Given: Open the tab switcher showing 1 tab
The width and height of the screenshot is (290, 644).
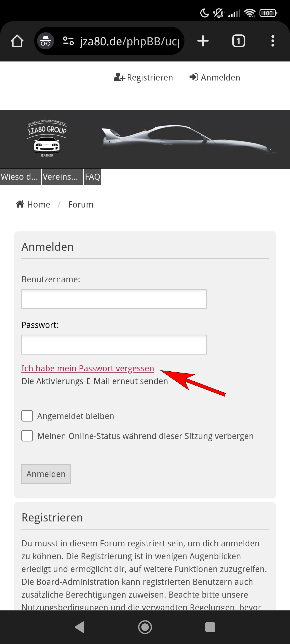Looking at the screenshot, I should click(x=238, y=41).
